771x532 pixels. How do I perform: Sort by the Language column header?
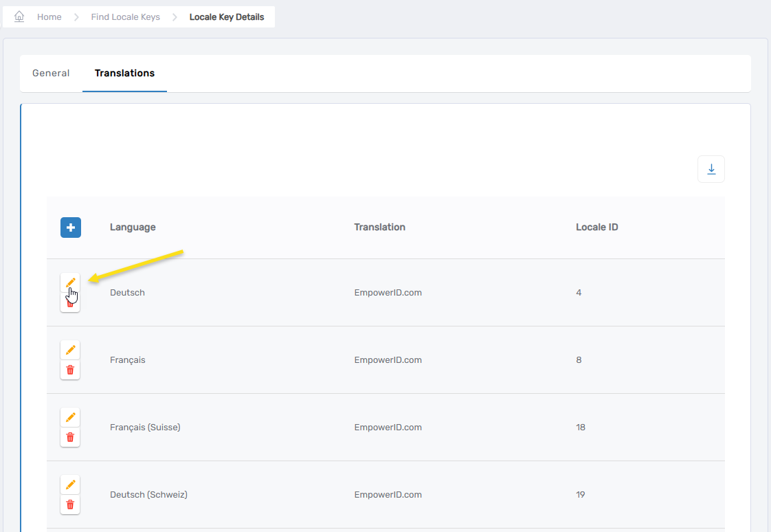coord(133,228)
